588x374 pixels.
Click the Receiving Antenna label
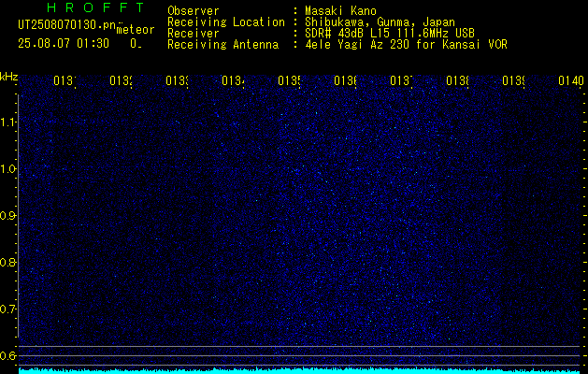click(x=223, y=45)
